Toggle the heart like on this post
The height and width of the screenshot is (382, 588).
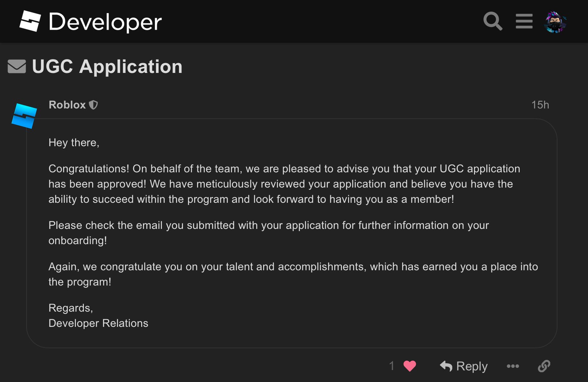click(410, 366)
